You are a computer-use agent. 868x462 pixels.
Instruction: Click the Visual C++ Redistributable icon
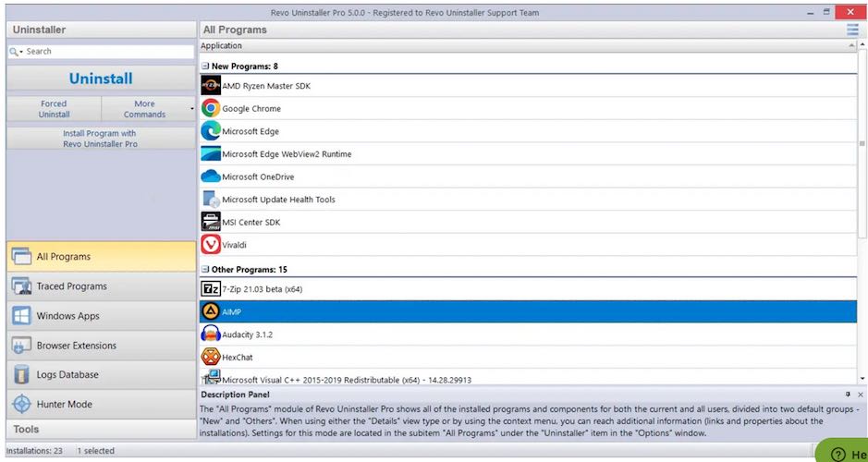click(x=211, y=377)
